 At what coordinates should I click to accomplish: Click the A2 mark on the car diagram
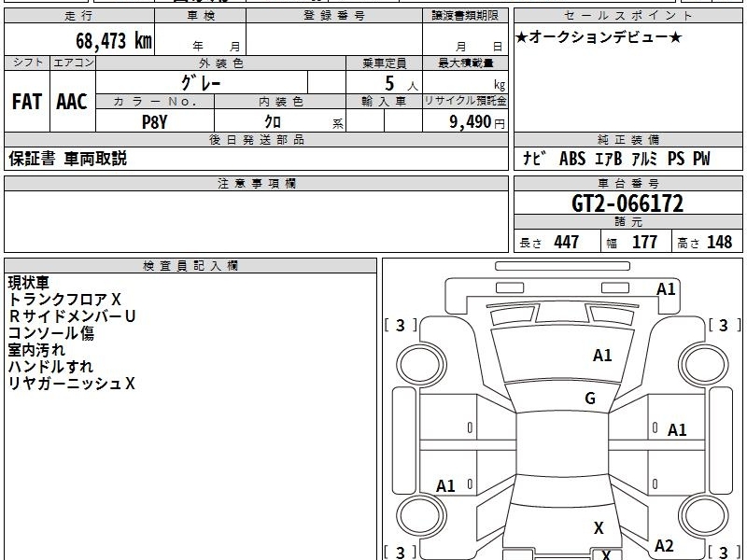coord(664,546)
